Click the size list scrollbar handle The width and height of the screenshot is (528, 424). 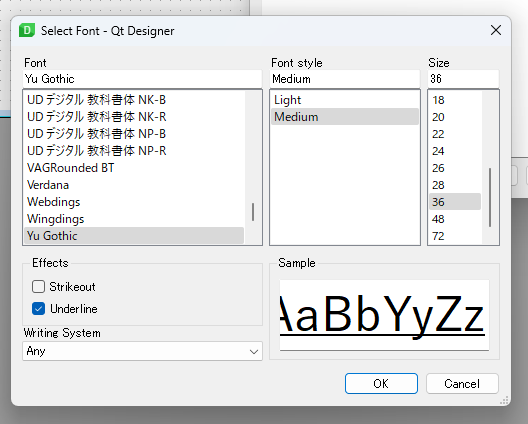490,197
